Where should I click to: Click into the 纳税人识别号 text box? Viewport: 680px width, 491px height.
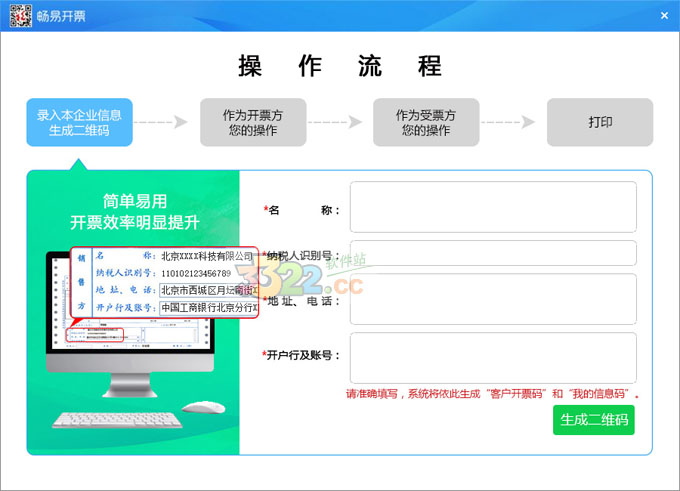pos(493,254)
